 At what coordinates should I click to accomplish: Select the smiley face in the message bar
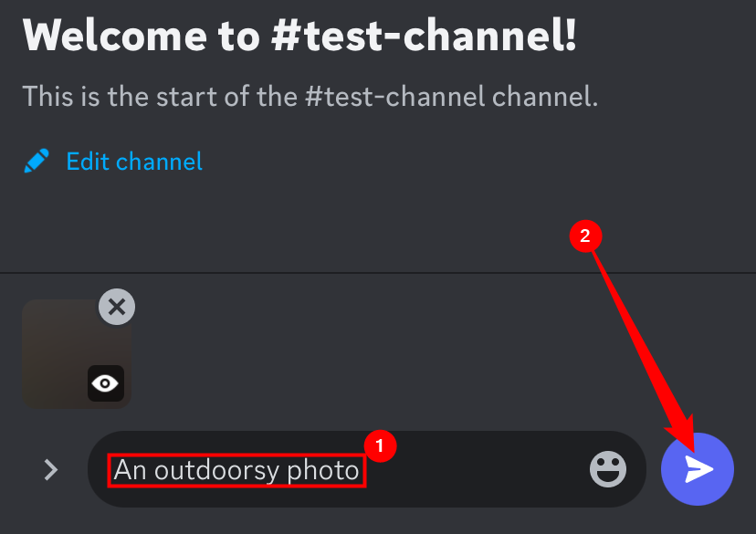pos(607,469)
